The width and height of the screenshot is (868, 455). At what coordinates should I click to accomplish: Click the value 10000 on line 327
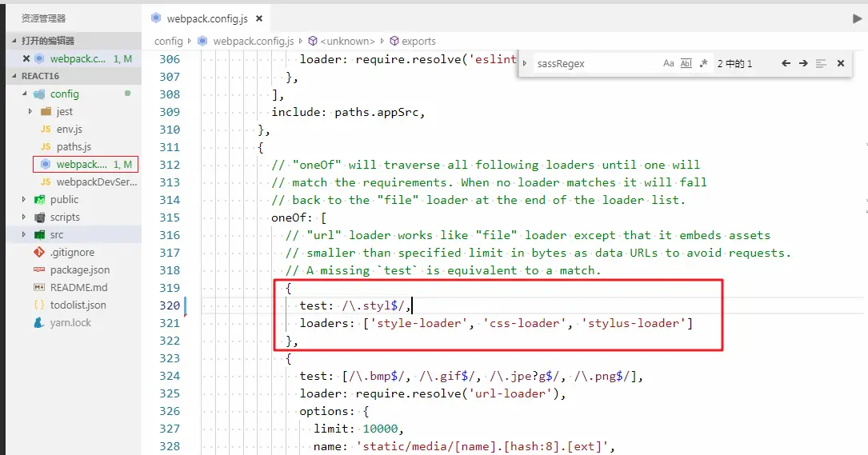(x=380, y=429)
